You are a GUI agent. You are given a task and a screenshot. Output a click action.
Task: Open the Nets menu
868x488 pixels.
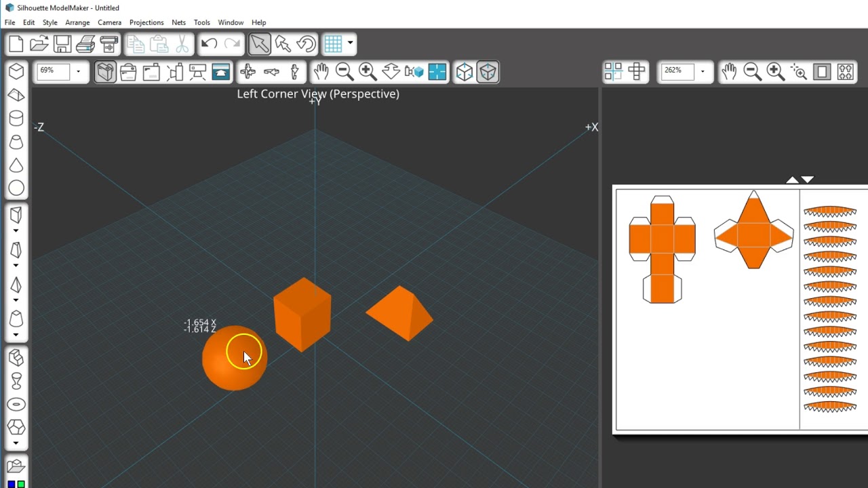(179, 22)
